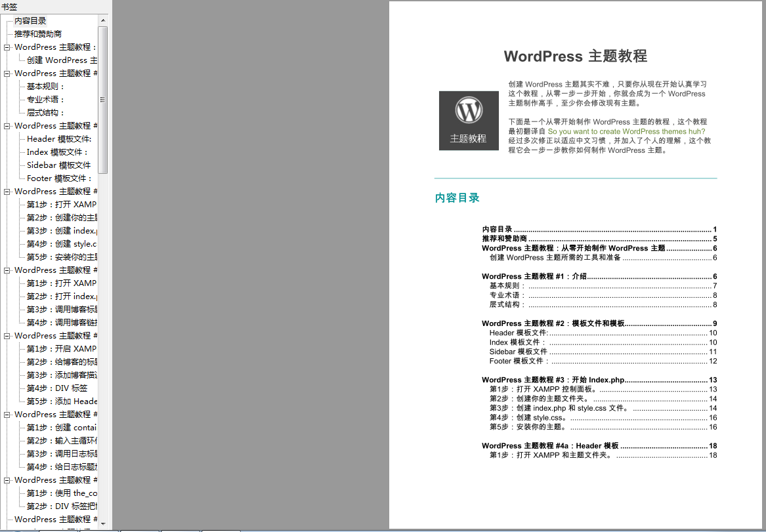Collapse the bookmark group containing 基本规则：
Screen dimensions: 766x532
7,73
